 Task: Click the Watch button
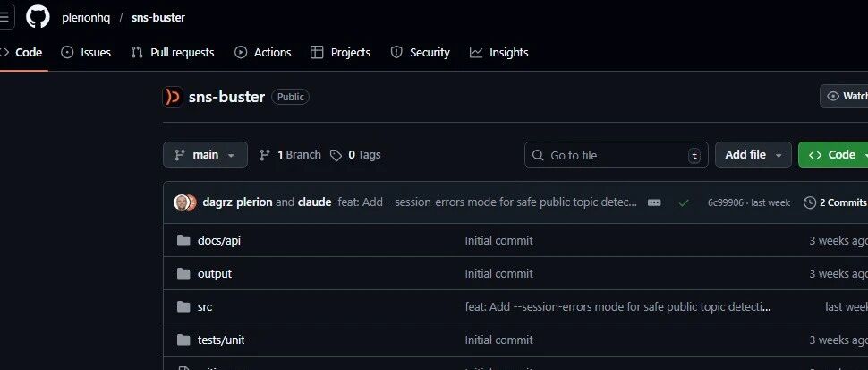[844, 97]
